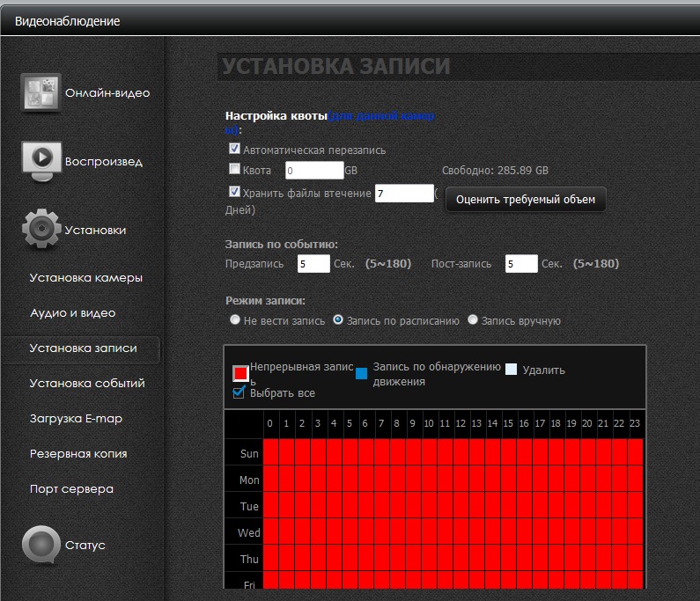The height and width of the screenshot is (601, 700).
Task: Click the Резервная копия sidebar link
Action: 77,454
